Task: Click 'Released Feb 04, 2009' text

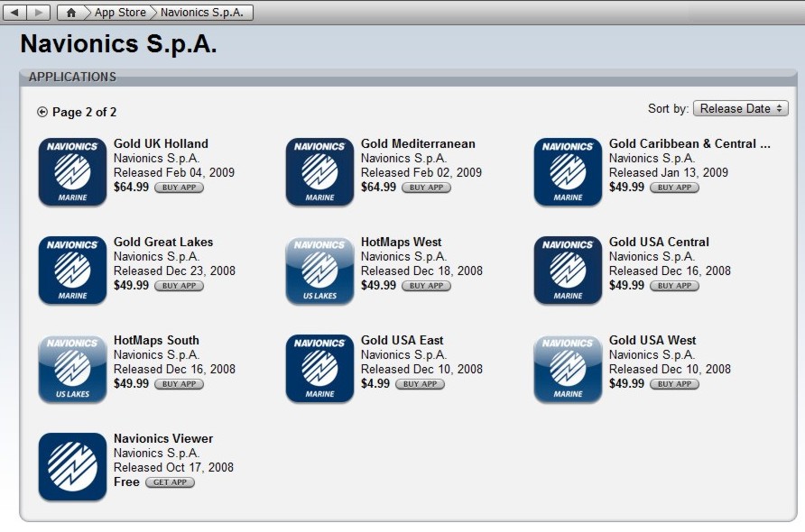Action: coord(174,172)
